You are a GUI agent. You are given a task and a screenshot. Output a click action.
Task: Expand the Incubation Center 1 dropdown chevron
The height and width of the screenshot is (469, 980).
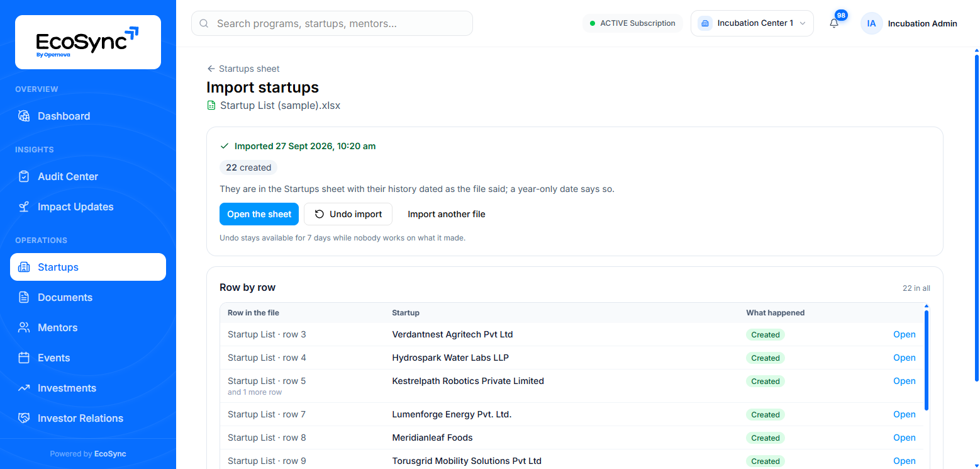coord(803,23)
